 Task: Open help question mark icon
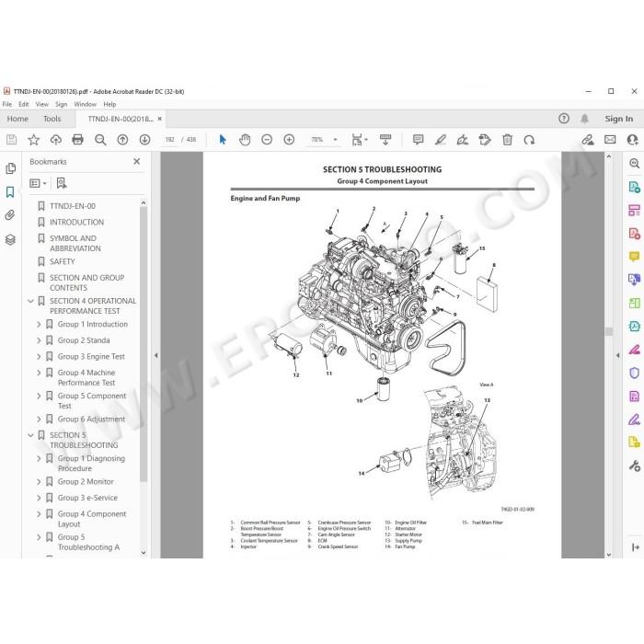click(564, 119)
